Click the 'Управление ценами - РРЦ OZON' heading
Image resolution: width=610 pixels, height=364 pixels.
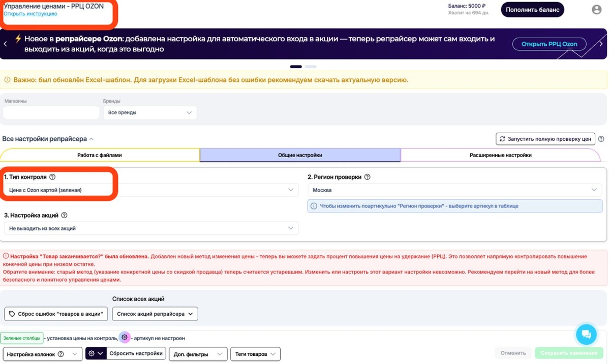pyautogui.click(x=54, y=6)
